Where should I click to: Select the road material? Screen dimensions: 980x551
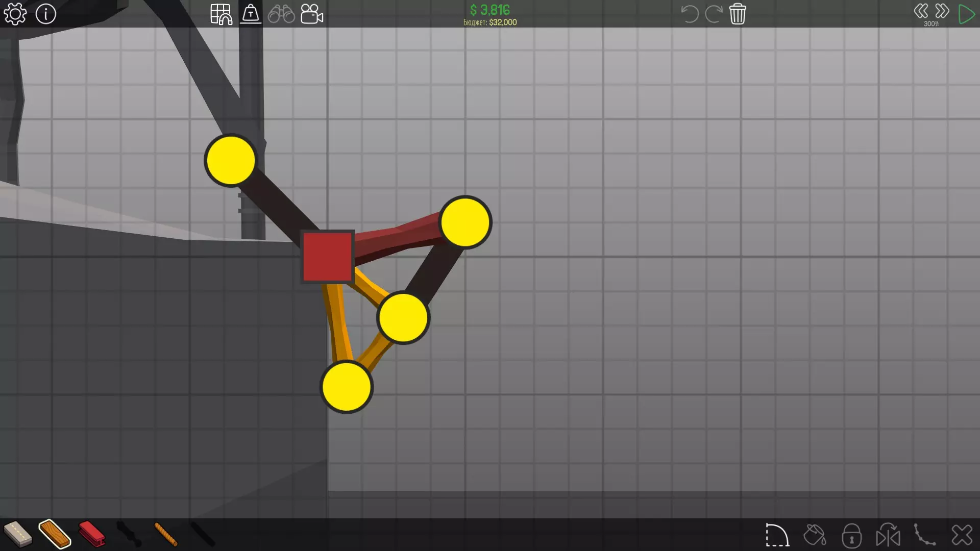pyautogui.click(x=18, y=534)
